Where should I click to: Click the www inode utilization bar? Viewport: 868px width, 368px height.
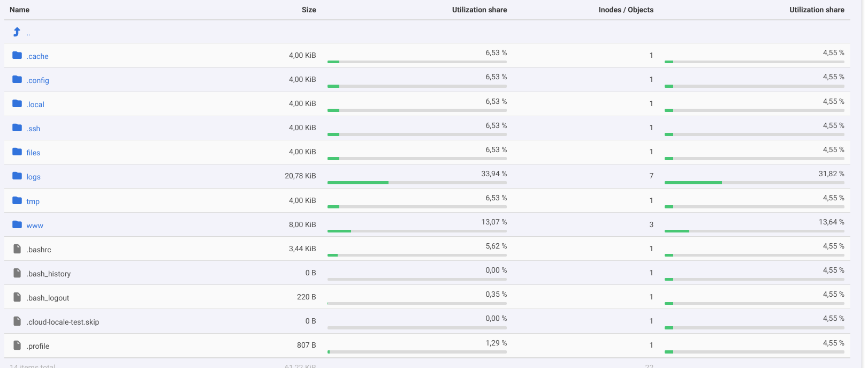click(754, 231)
